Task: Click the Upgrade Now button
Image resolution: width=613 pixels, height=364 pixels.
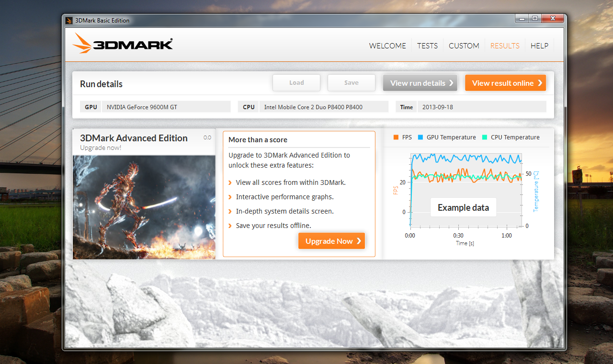Action: 331,241
